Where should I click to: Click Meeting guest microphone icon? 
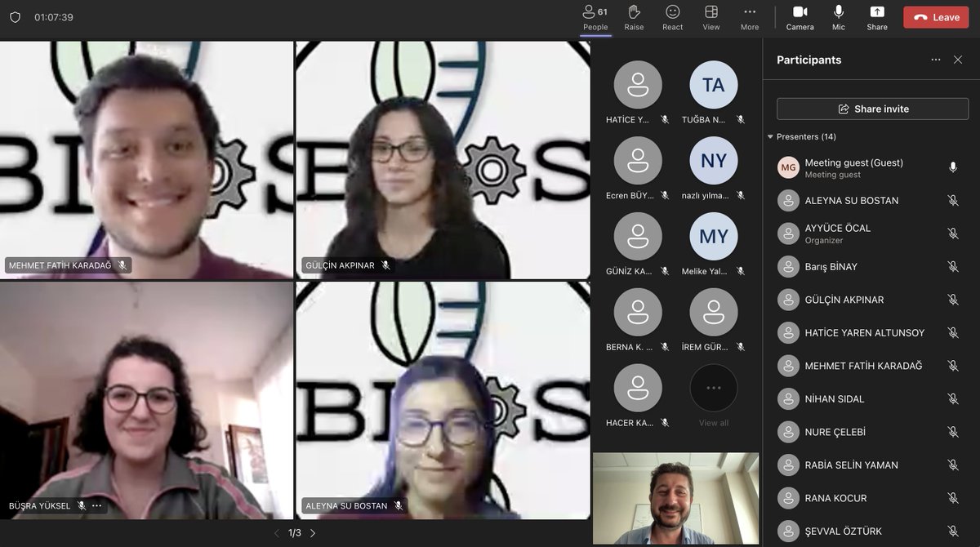952,167
